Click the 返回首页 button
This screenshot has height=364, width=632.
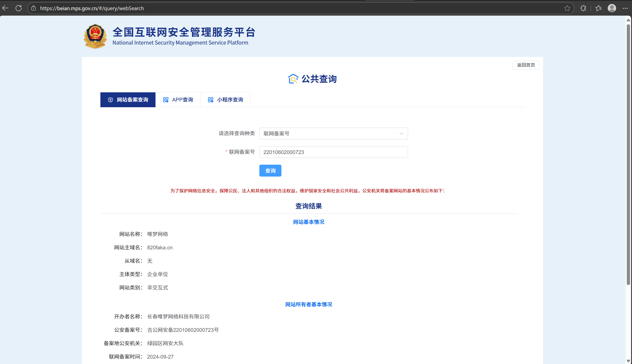click(x=526, y=65)
